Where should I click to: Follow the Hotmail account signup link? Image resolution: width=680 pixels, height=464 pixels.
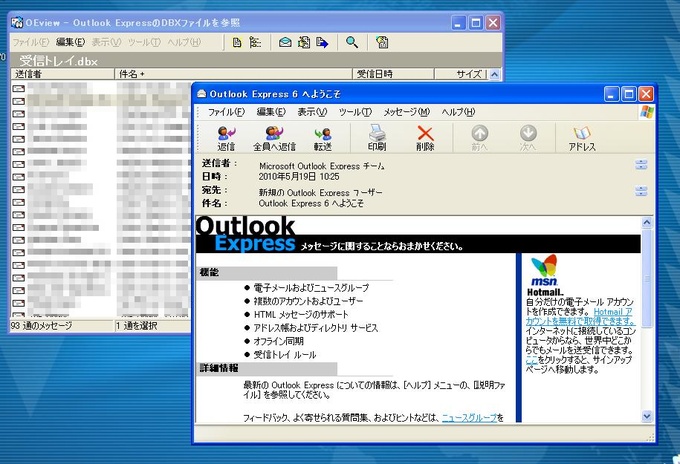point(580,317)
